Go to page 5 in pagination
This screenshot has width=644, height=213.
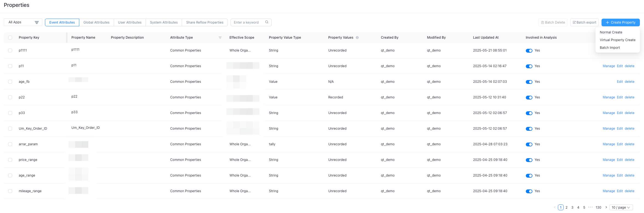584,208
